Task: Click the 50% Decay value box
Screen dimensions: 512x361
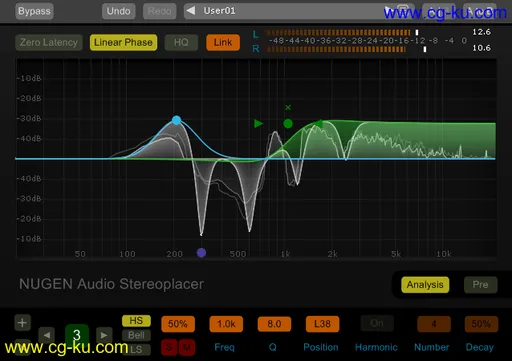Action: tap(481, 324)
